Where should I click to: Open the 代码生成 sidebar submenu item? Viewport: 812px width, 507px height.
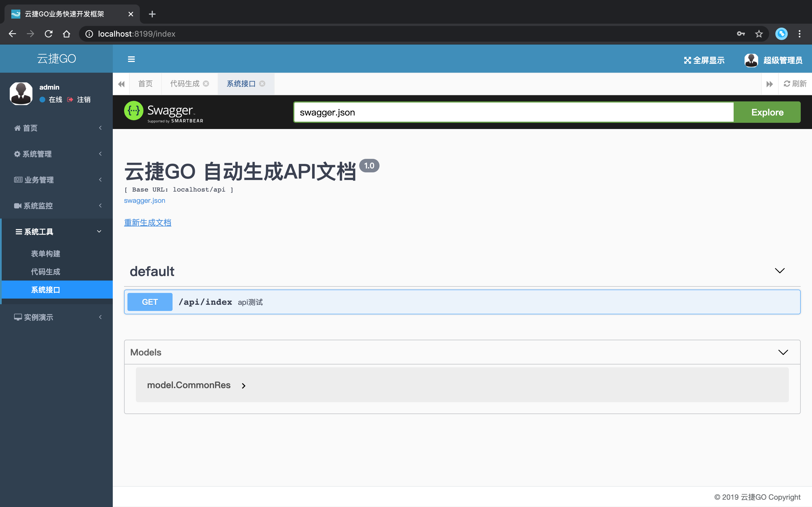pyautogui.click(x=46, y=272)
